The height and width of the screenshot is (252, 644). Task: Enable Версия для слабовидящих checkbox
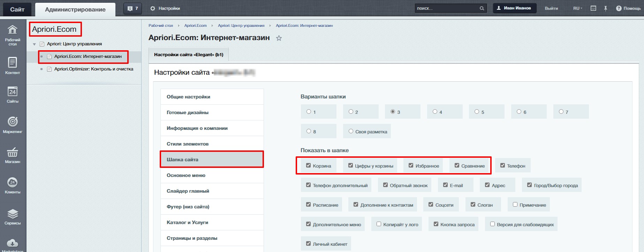[492, 224]
